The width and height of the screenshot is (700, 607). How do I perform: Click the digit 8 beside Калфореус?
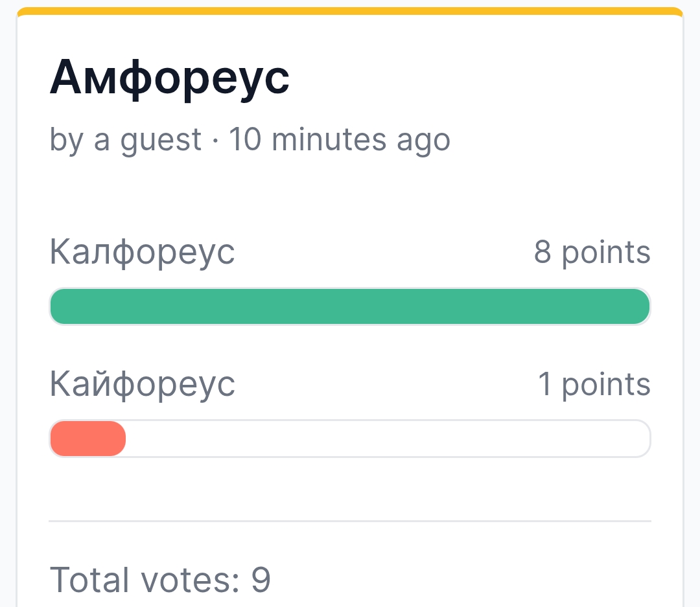[542, 252]
